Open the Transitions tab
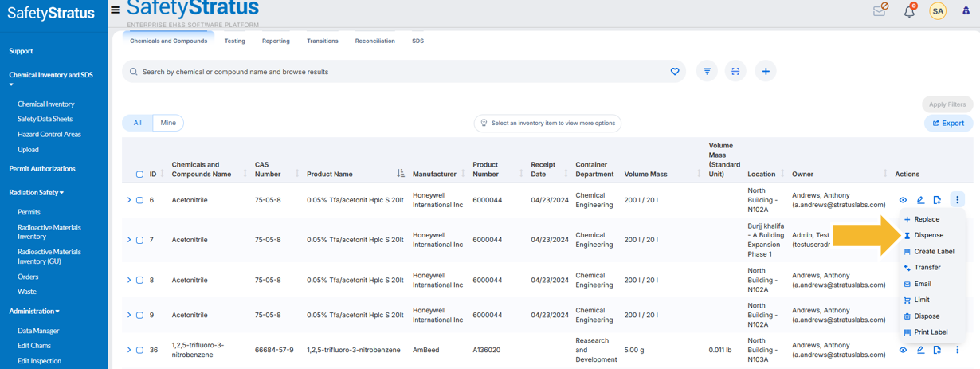This screenshot has width=980, height=369. coord(323,41)
